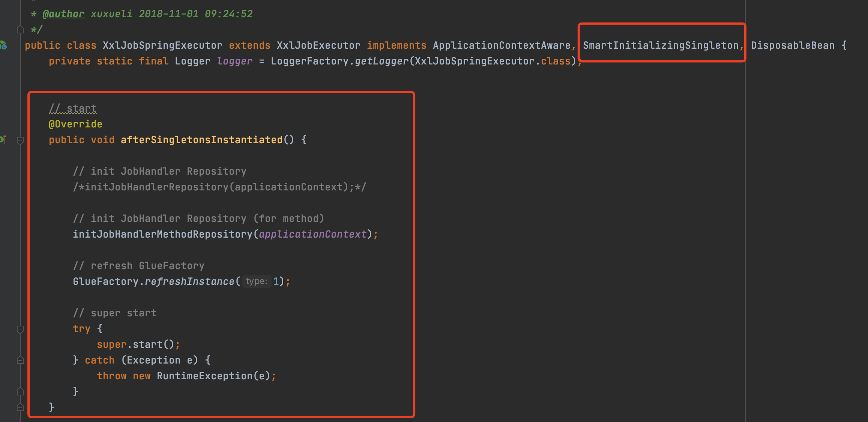Click fold marker on the catch Exception line
This screenshot has width=868, height=422.
[x=20, y=360]
